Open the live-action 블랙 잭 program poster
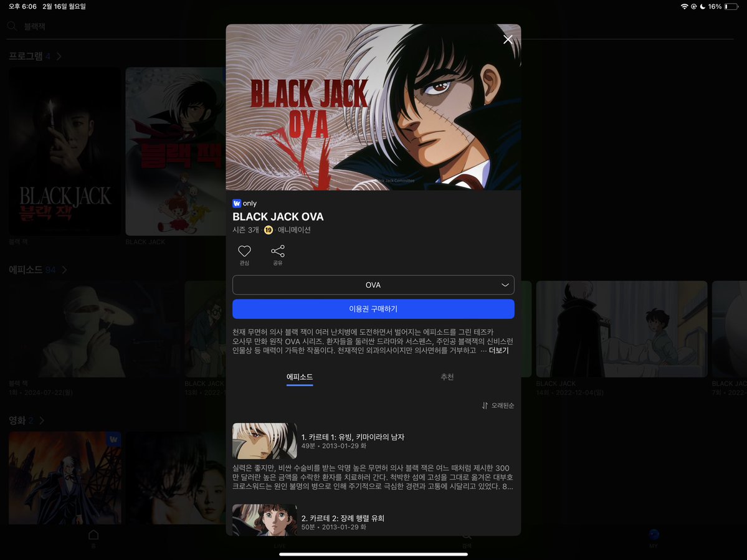747x560 pixels. point(65,151)
